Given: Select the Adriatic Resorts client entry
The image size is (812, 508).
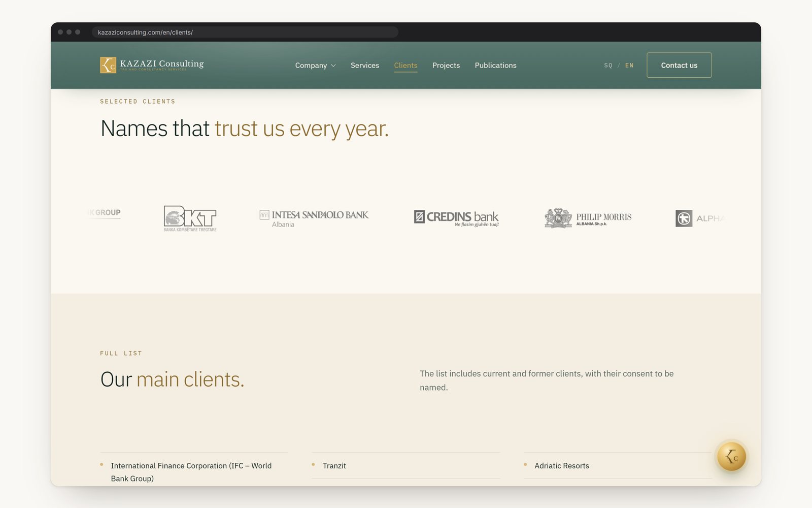Looking at the screenshot, I should coord(618,466).
